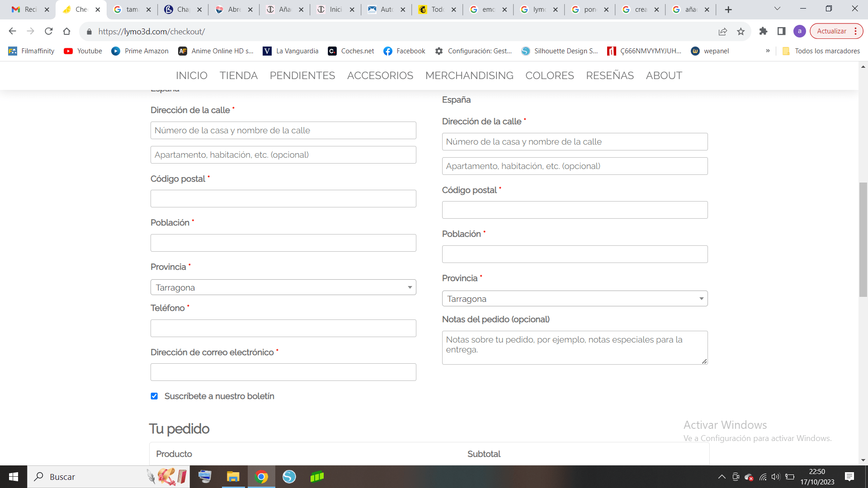Open the wepanel bookmark
This screenshot has width=868, height=488.
point(710,51)
